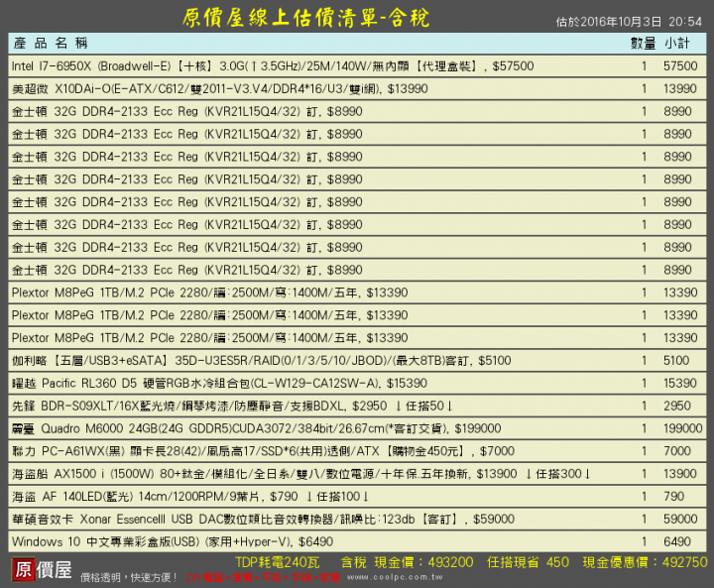
Task: Select the 曜越 Pacific RL360 D5 water cooling row
Action: 357,383
